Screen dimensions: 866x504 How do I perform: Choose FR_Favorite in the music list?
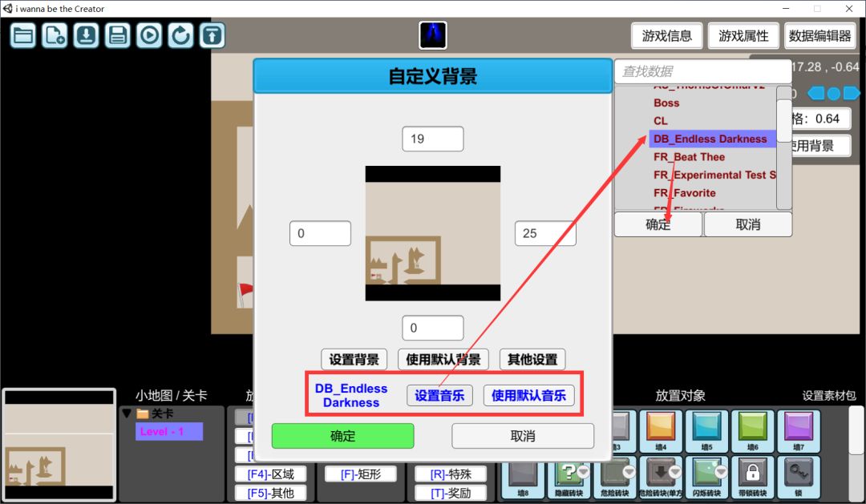click(x=684, y=193)
